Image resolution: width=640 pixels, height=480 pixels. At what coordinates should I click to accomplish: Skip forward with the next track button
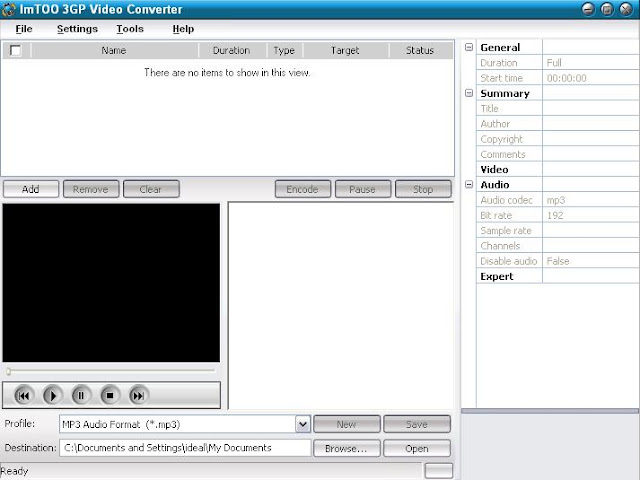tap(138, 395)
